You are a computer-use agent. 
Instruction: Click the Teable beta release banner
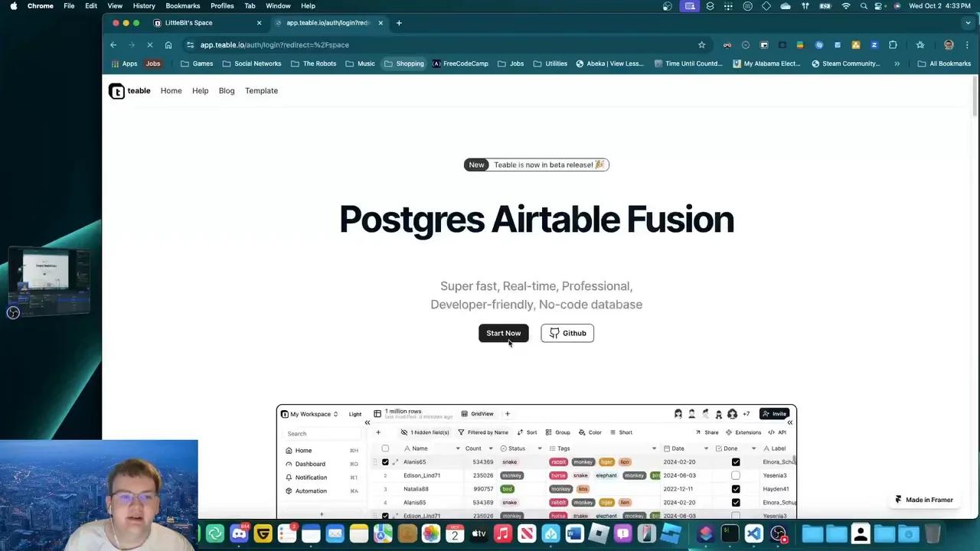coord(536,165)
